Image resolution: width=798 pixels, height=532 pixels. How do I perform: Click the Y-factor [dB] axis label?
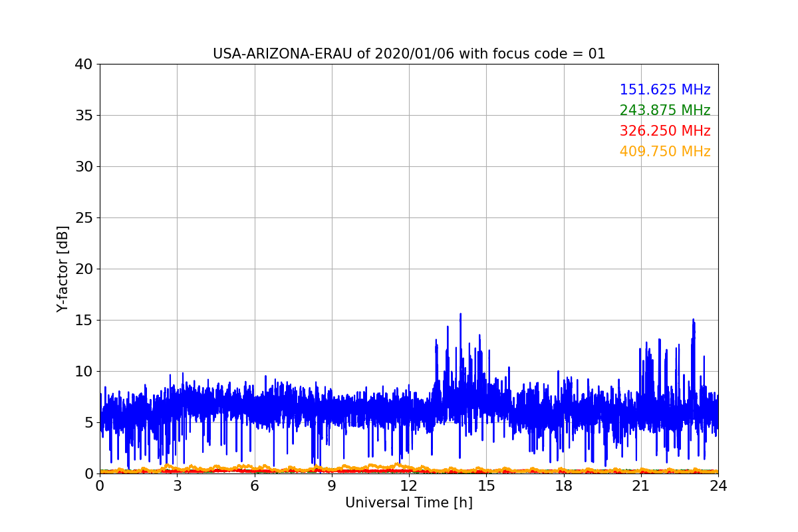(63, 269)
